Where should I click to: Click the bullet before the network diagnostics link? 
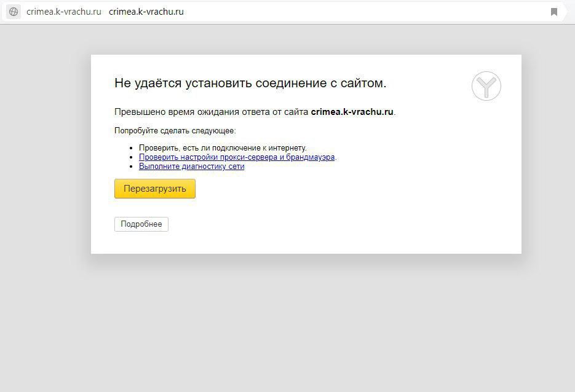(x=132, y=167)
